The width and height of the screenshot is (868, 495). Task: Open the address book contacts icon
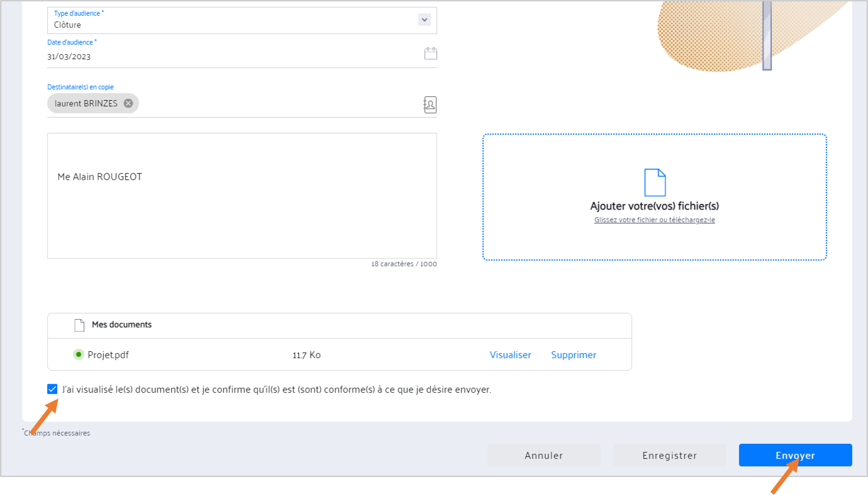tap(430, 105)
